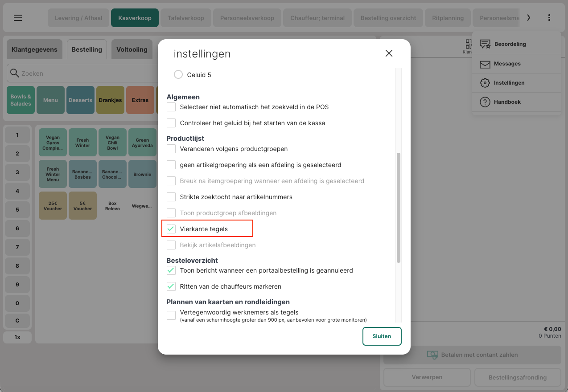Add the 25€ Voucher tile
Screen dimensions: 568x392
53,206
